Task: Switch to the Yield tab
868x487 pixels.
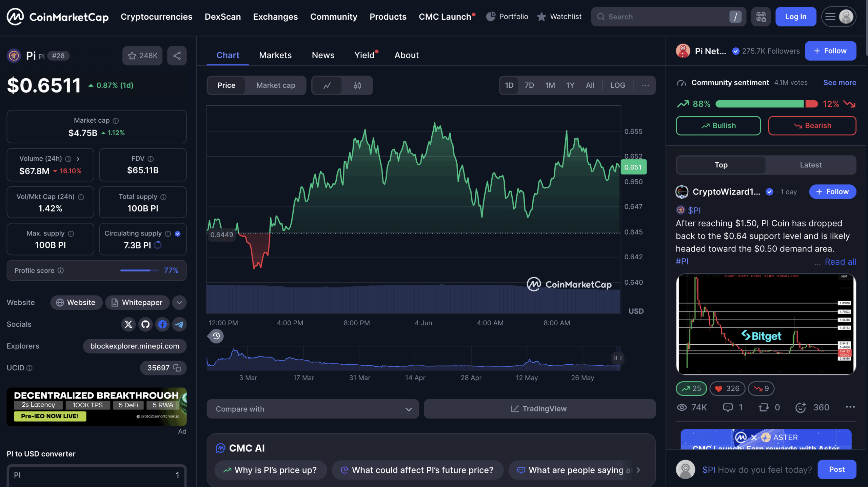Action: coord(364,55)
